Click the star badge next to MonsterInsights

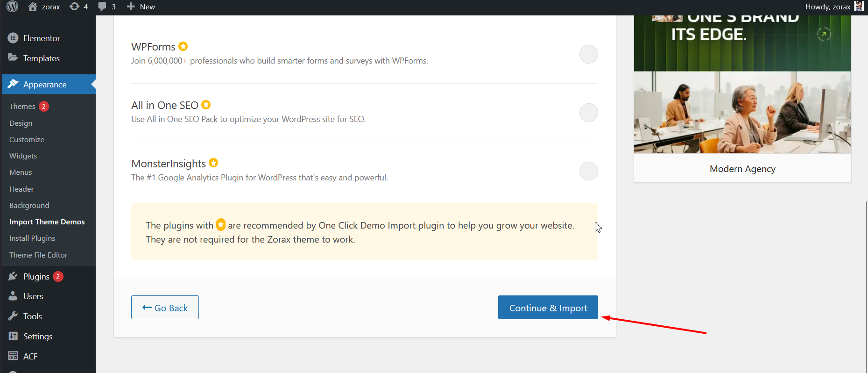pyautogui.click(x=213, y=163)
